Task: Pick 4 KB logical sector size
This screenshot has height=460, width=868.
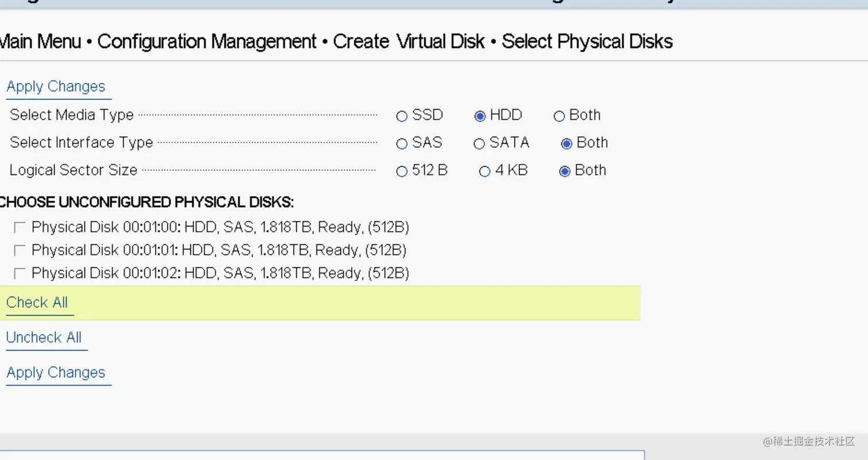Action: [x=485, y=171]
